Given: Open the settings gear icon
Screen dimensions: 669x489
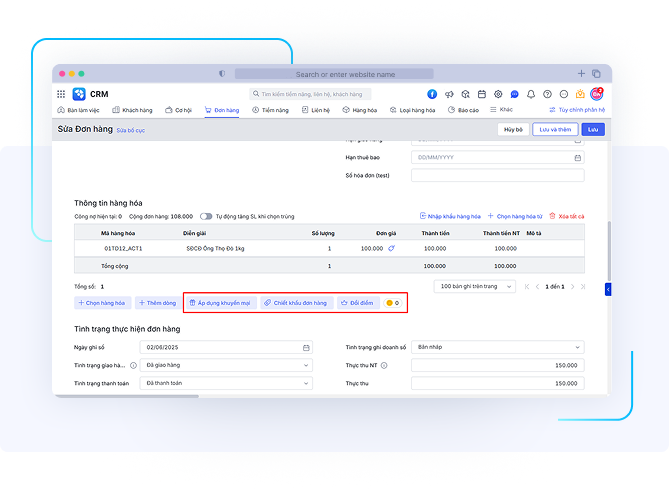Looking at the screenshot, I should [497, 94].
